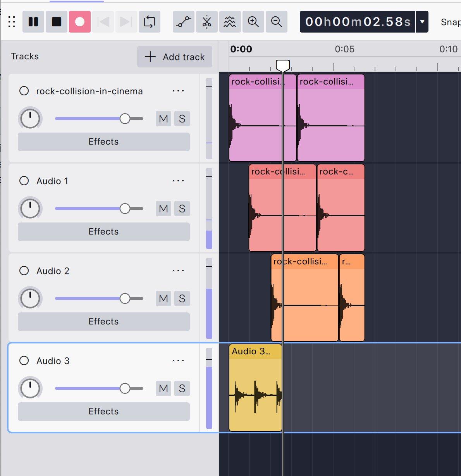Add a new track

click(175, 57)
